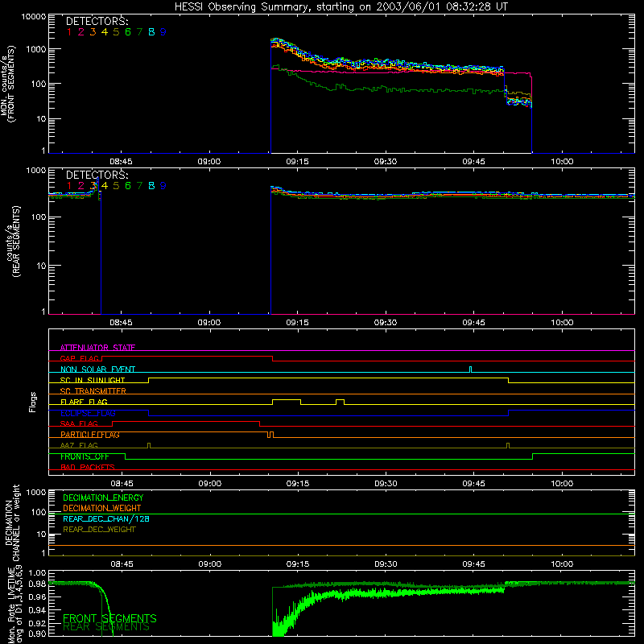Click the DECIMATION_WEIGHT legend entry
This screenshot has height=644, width=644.
click(x=102, y=508)
